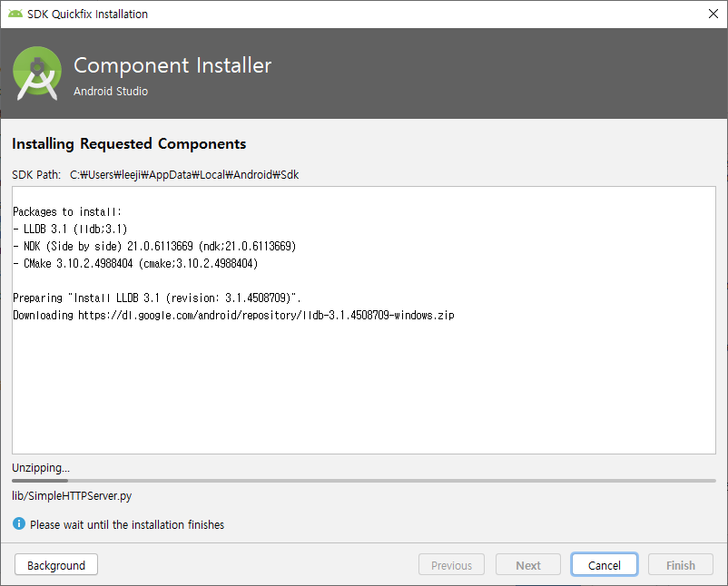728x586 pixels.
Task: Click the Android Studio logo in header
Action: click(38, 73)
